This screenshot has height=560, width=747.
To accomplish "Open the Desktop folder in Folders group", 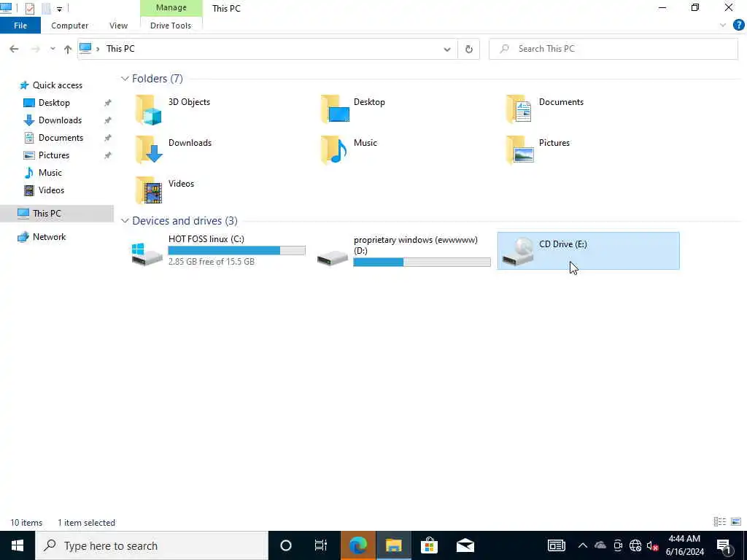I will 352,109.
